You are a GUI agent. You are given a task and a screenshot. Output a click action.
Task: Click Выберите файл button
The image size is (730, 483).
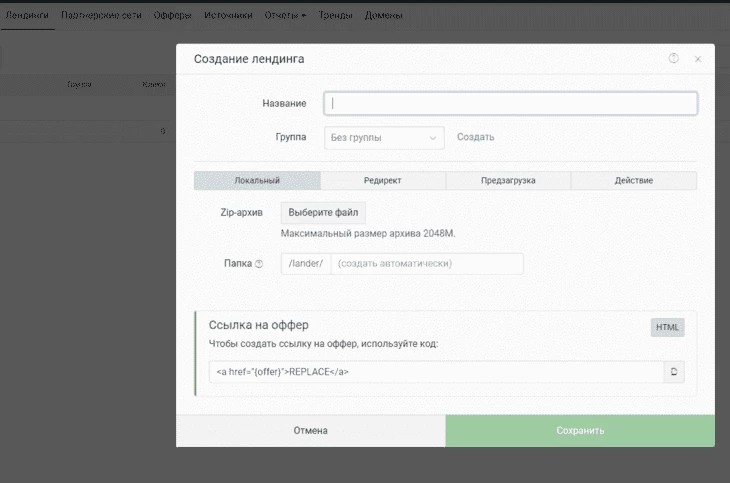[323, 213]
